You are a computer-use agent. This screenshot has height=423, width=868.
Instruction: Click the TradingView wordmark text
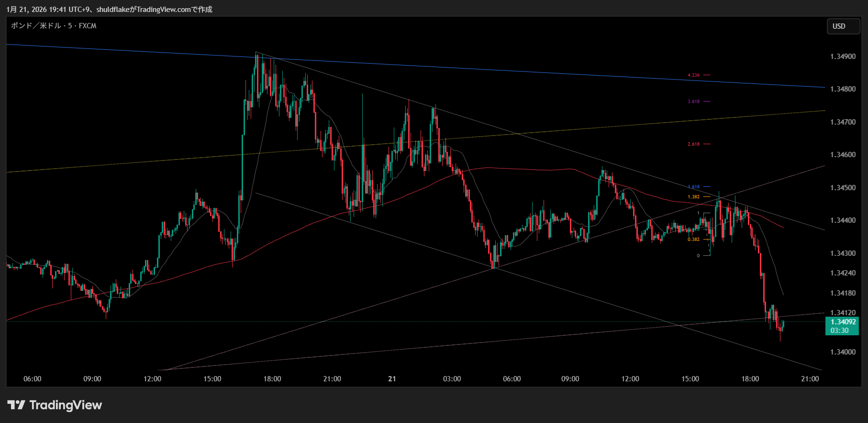66,405
